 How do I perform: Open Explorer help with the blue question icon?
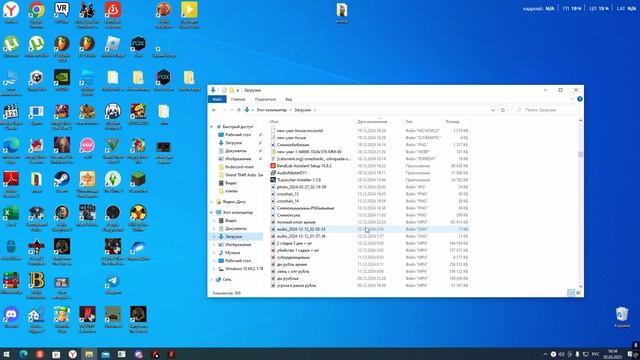[x=580, y=99]
